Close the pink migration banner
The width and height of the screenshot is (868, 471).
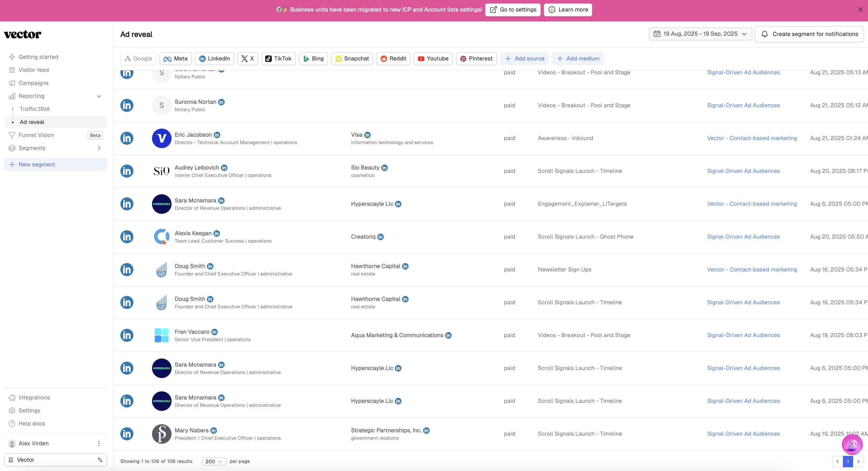click(860, 10)
